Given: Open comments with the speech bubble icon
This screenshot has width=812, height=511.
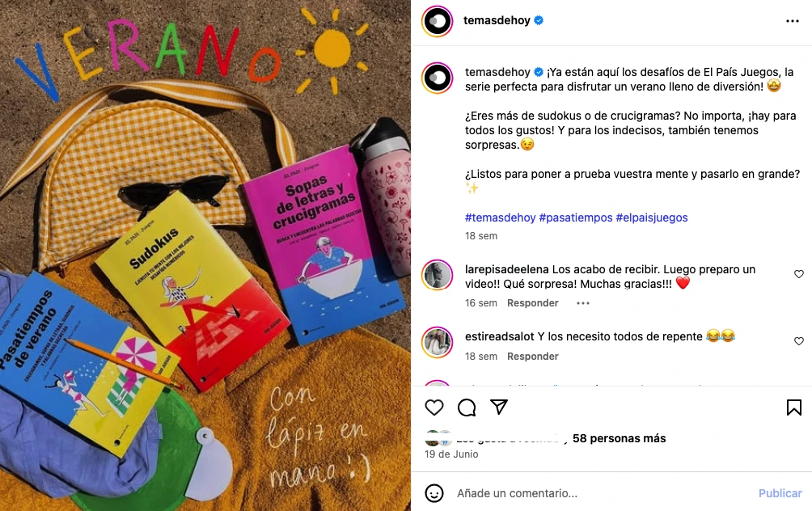Looking at the screenshot, I should coord(467,408).
